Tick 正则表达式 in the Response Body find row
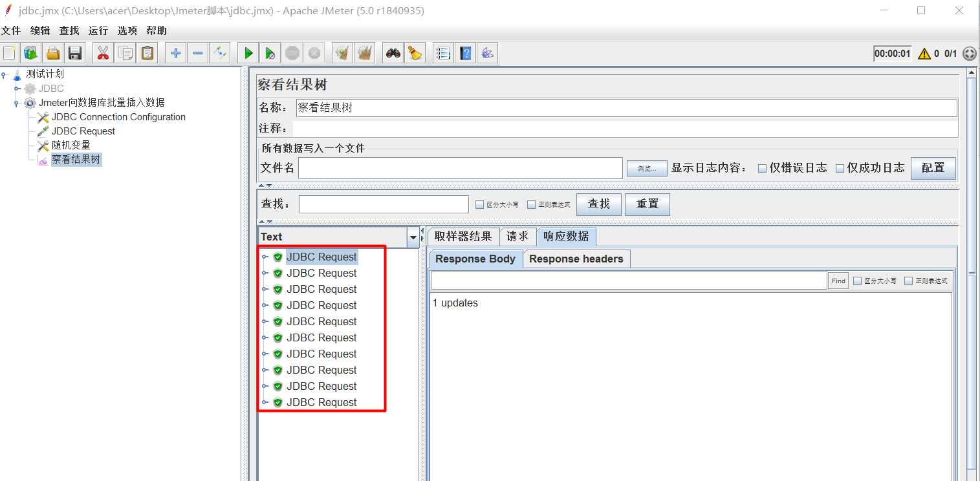Screen dimensions: 980x481 click(x=908, y=281)
